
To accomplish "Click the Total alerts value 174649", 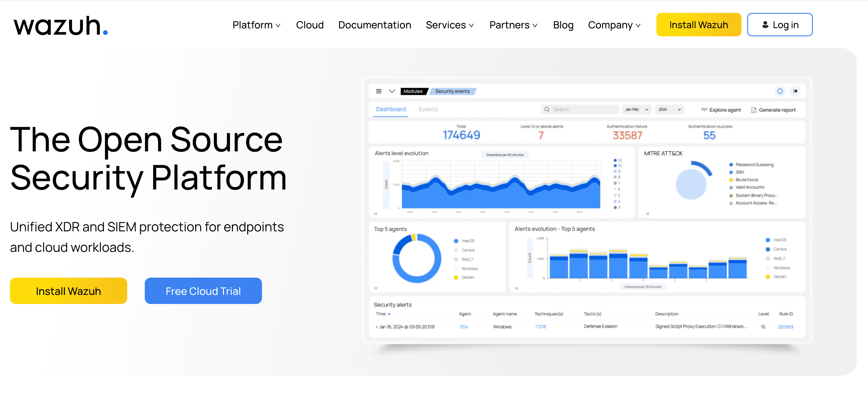I will click(461, 135).
